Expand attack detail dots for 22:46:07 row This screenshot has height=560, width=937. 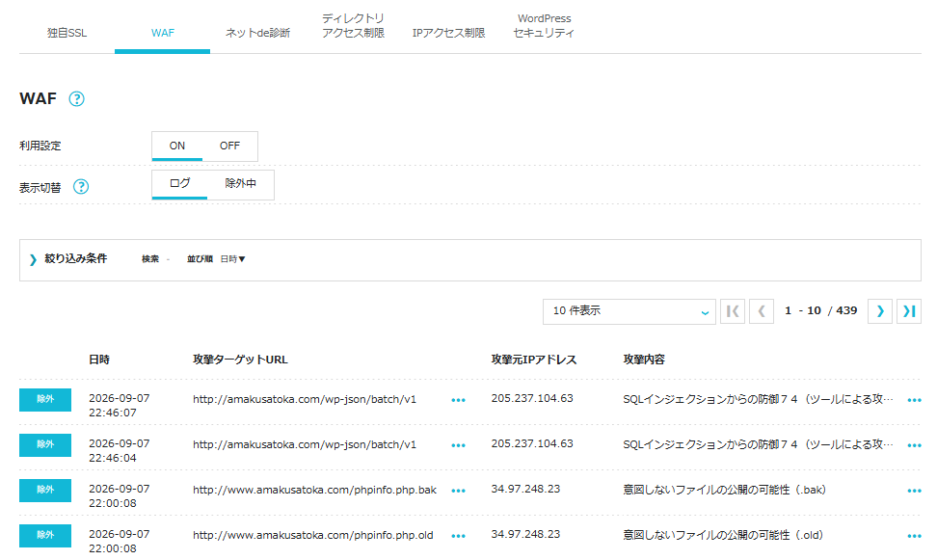point(914,400)
